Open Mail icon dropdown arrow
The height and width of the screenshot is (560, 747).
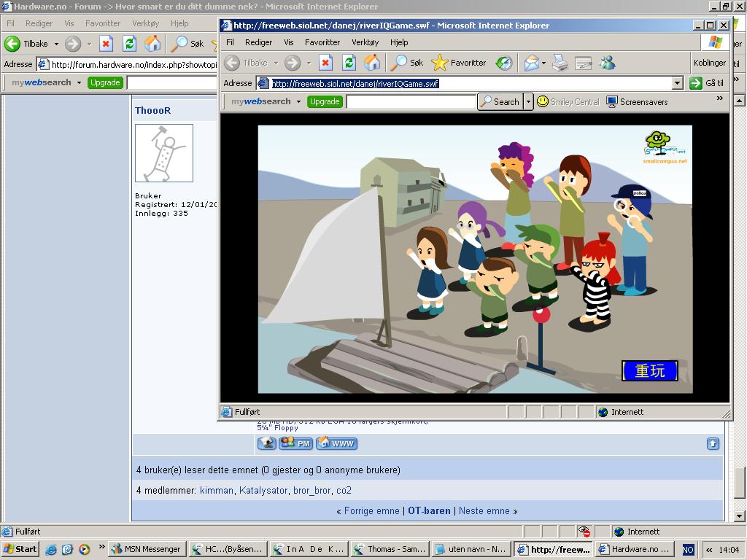[x=543, y=63]
